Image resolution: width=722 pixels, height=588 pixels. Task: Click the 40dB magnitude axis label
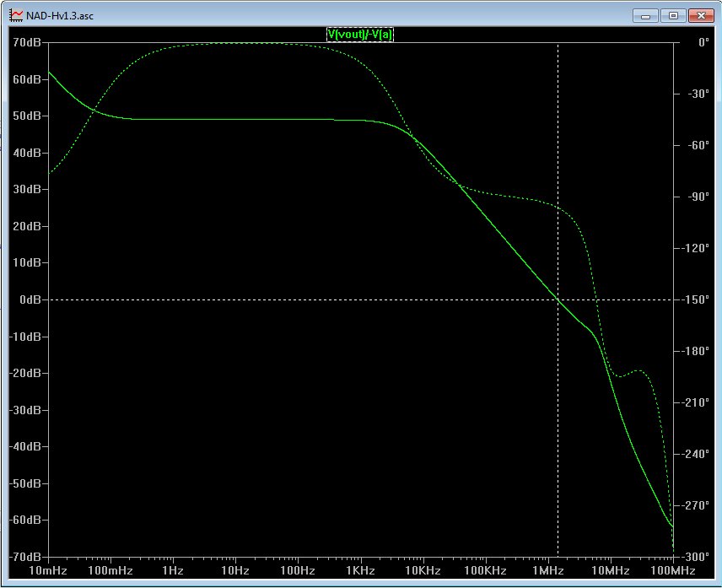(27, 153)
